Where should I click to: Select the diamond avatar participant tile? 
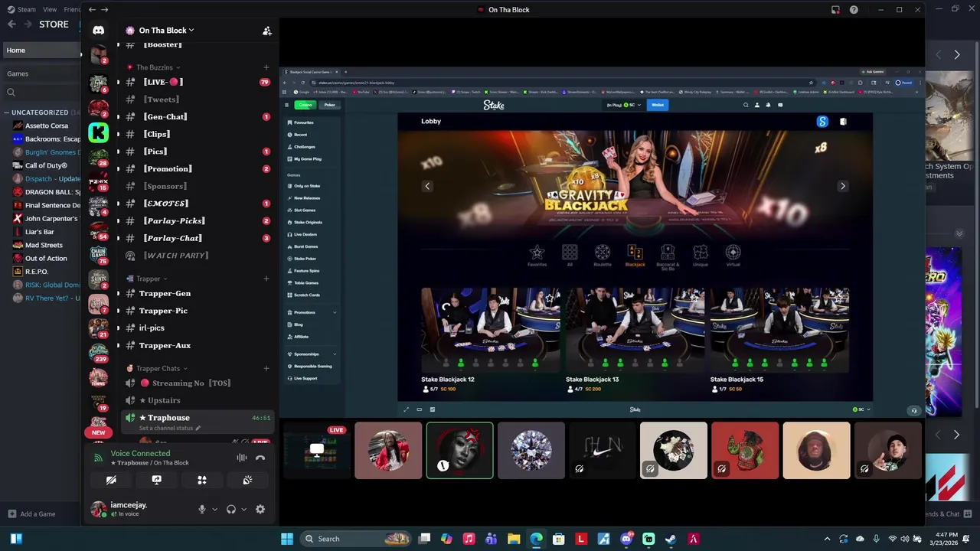531,451
